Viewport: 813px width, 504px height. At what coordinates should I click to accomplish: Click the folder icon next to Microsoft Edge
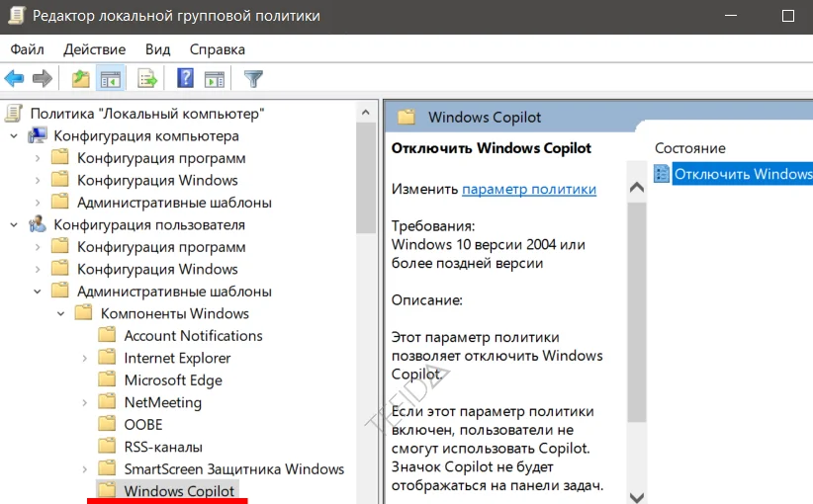(108, 379)
